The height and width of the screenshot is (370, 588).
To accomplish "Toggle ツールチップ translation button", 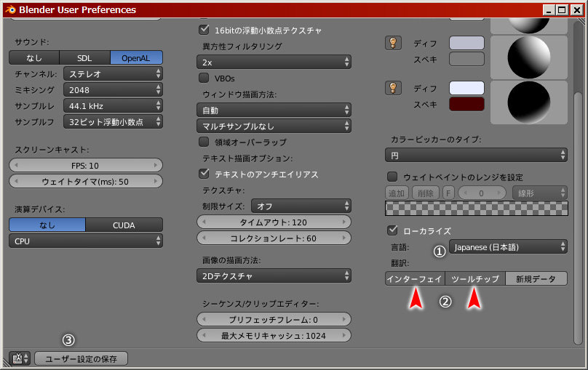I will [x=475, y=278].
